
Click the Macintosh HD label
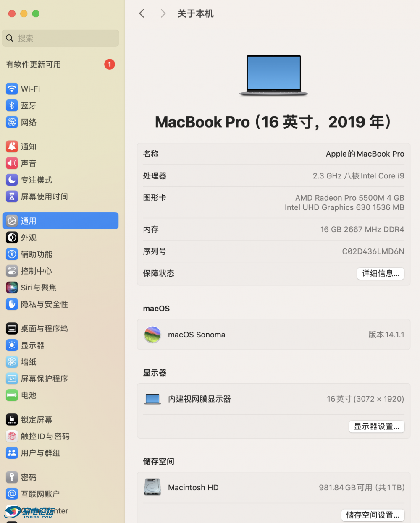pyautogui.click(x=193, y=487)
